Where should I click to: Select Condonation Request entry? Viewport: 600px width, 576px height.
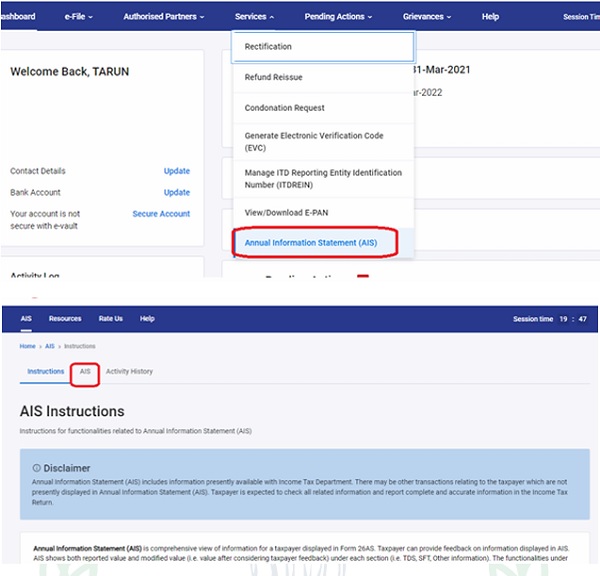pyautogui.click(x=323, y=108)
